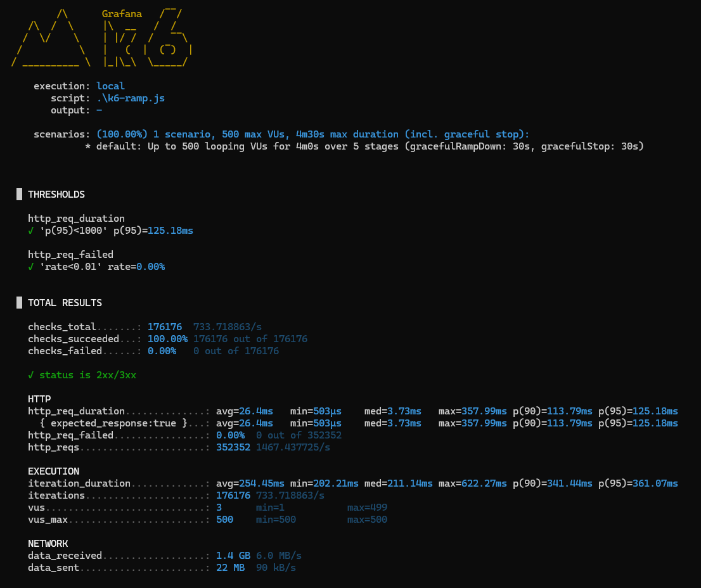This screenshot has width=701, height=588.
Task: Select '0 out of 352352' text
Action: (299, 435)
